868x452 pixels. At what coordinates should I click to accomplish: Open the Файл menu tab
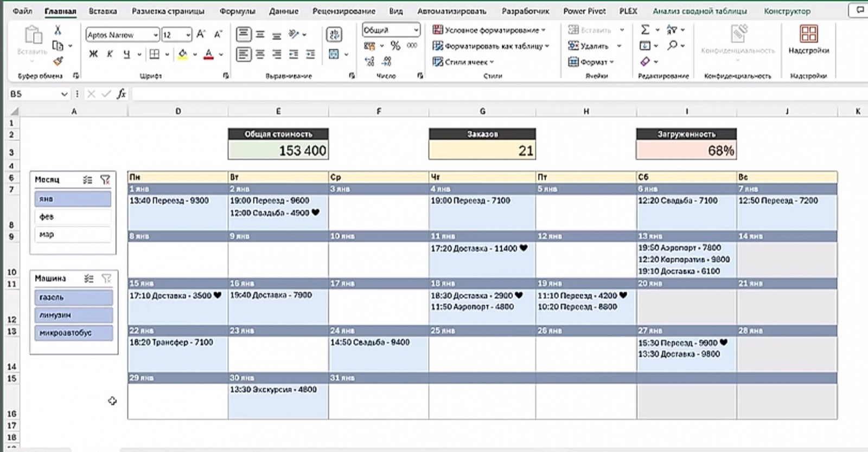22,11
